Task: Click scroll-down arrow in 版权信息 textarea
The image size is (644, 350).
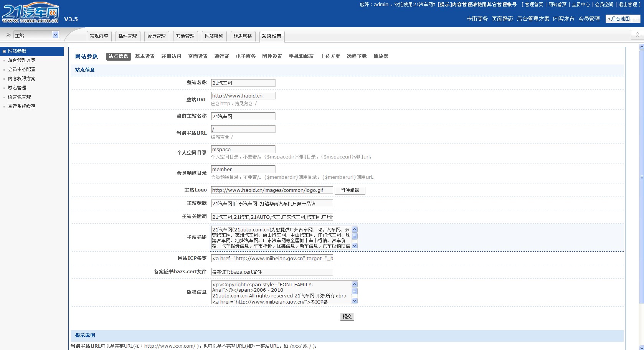Action: tap(354, 301)
